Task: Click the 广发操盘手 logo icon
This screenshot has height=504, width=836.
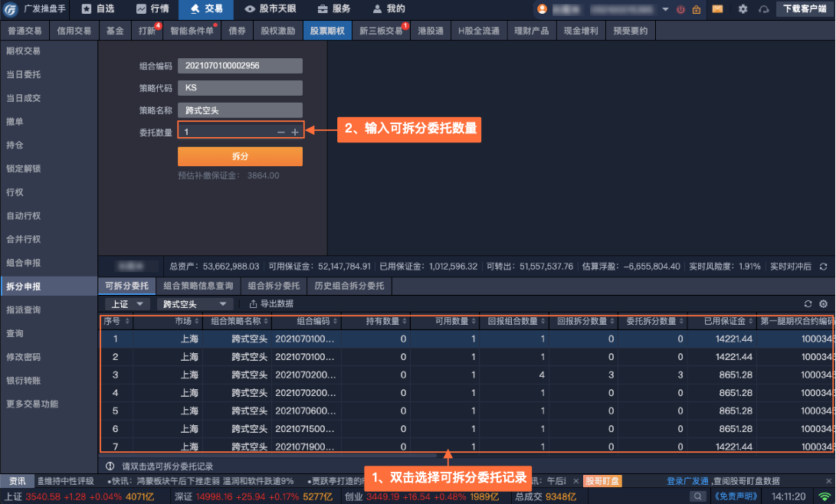Action: [11, 9]
